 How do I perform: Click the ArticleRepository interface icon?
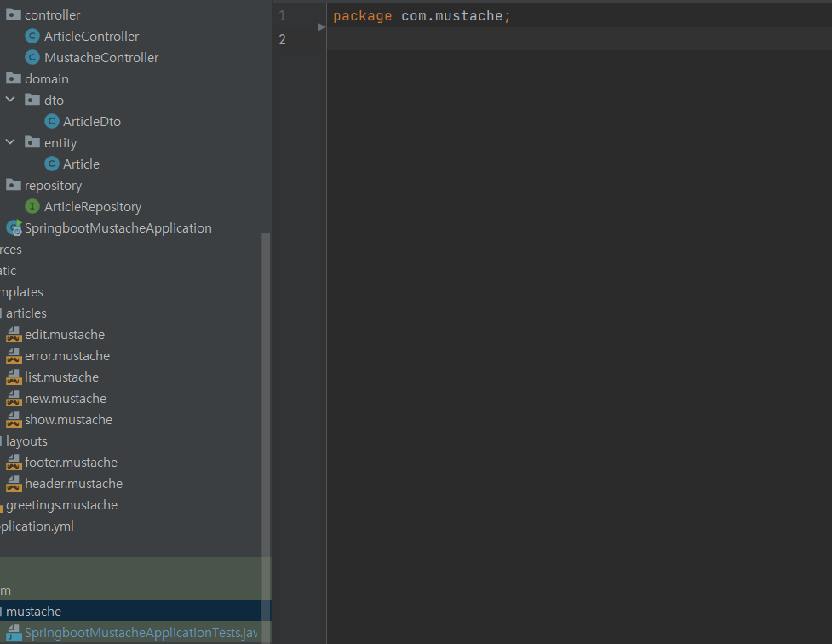click(32, 206)
